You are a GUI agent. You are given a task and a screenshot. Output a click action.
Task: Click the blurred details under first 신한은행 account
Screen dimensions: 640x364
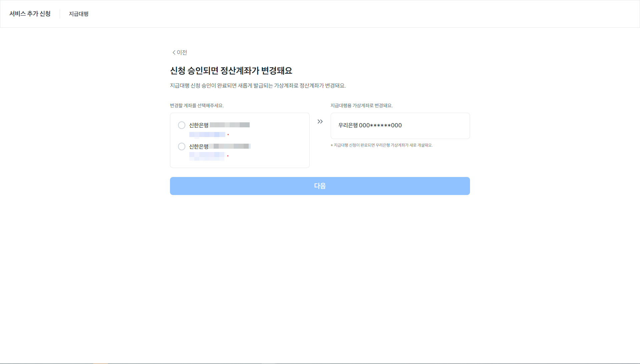pyautogui.click(x=207, y=135)
